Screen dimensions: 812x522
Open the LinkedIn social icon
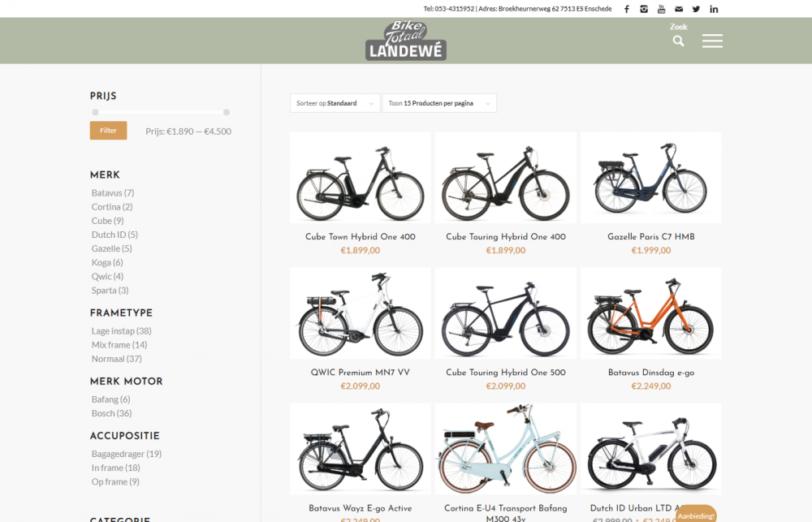714,9
